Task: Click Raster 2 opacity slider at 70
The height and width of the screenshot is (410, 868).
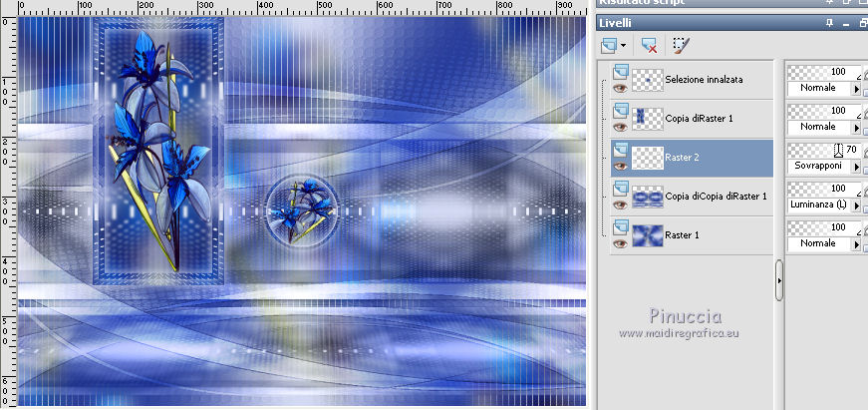Action: pos(824,150)
